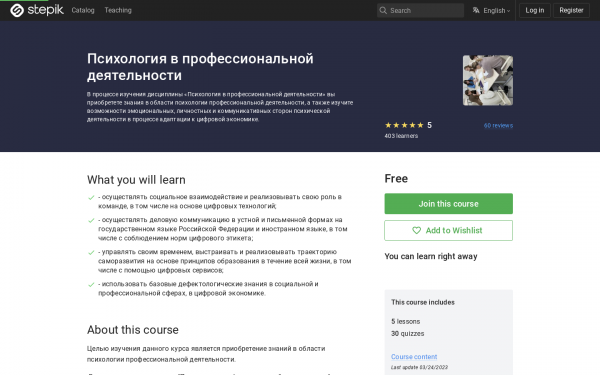Click the list item 'использовать базовые дефектологические знания'
Image resolution: width=600 pixels, height=375 pixels.
click(208, 289)
